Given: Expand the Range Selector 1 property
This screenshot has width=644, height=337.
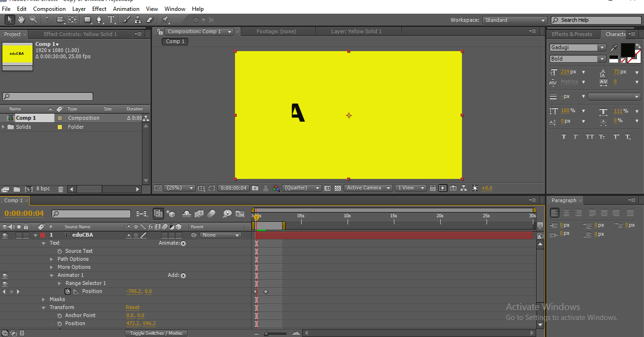Looking at the screenshot, I should coord(60,284).
